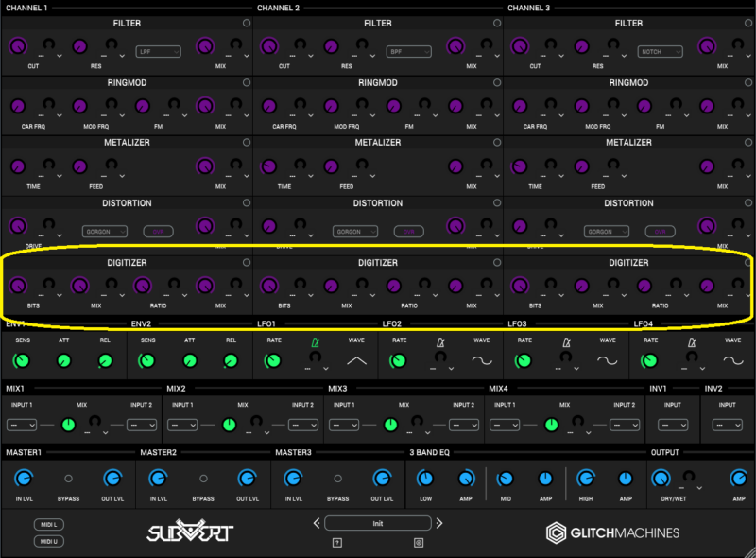Click the LFO1 tempo sync metronome icon
756x558 pixels.
coord(316,342)
